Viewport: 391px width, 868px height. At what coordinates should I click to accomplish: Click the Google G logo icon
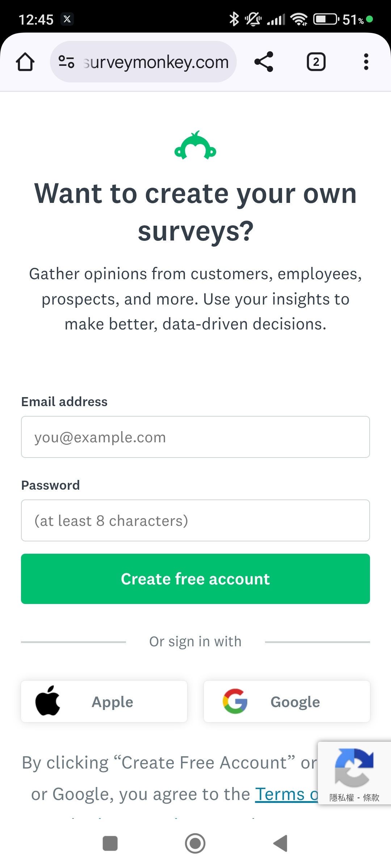[235, 701]
